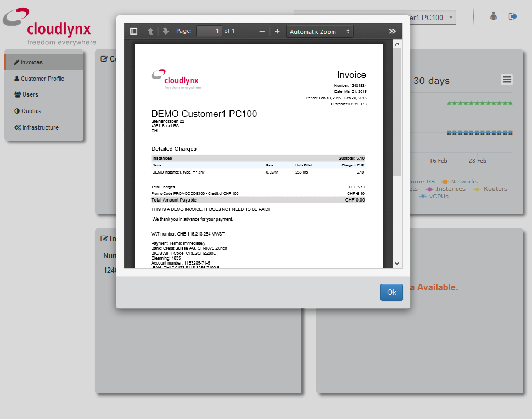Image resolution: width=532 pixels, height=419 pixels.
Task: Click 'Detailed Charges' heading in invoice
Action: (x=173, y=149)
